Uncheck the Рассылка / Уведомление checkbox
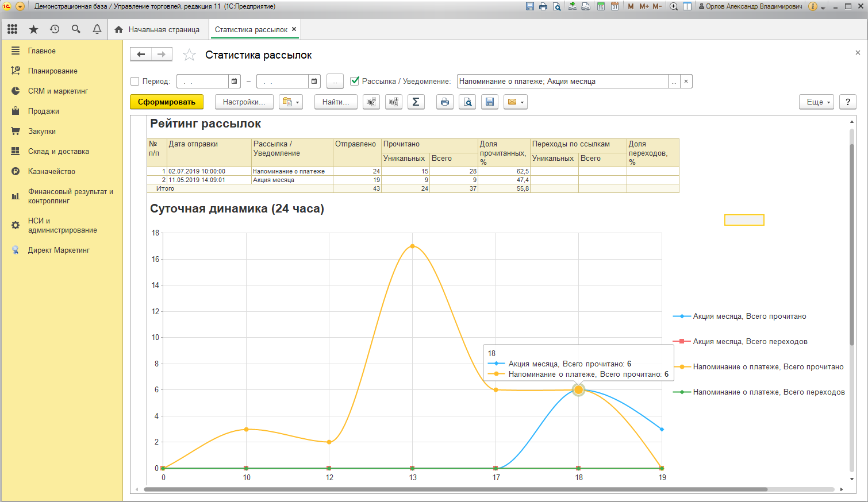The height and width of the screenshot is (502, 868). 355,82
